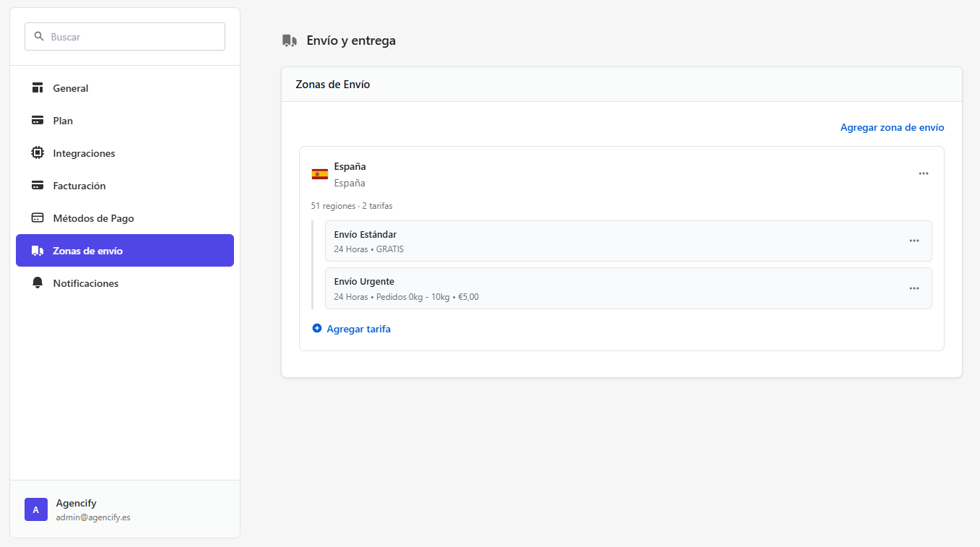Click the '51 regiones · 2 tarifas' text
The height and width of the screenshot is (547, 980).
tap(352, 206)
